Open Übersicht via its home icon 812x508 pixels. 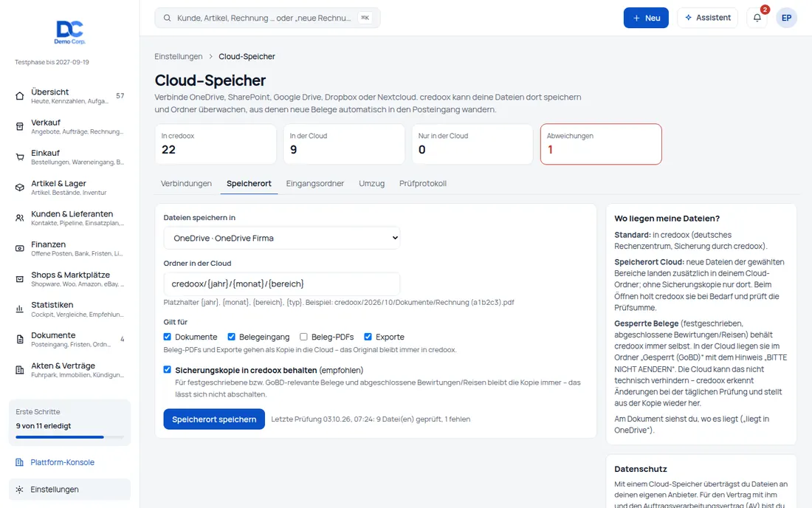20,96
